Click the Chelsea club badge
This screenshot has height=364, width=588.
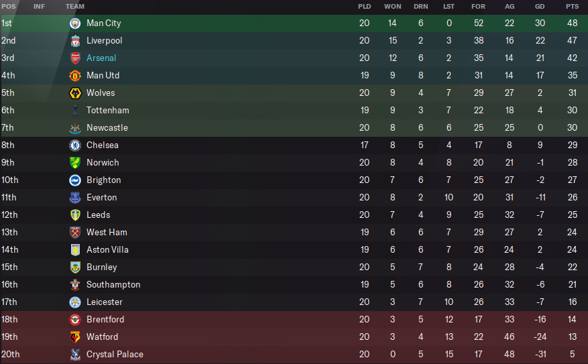coord(74,145)
